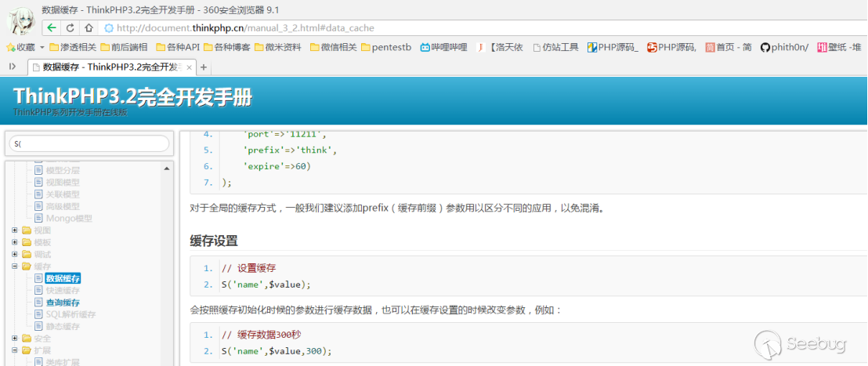Screen dimensions: 868x366
Task: Click the manual search box containing S(
Action: tap(89, 143)
